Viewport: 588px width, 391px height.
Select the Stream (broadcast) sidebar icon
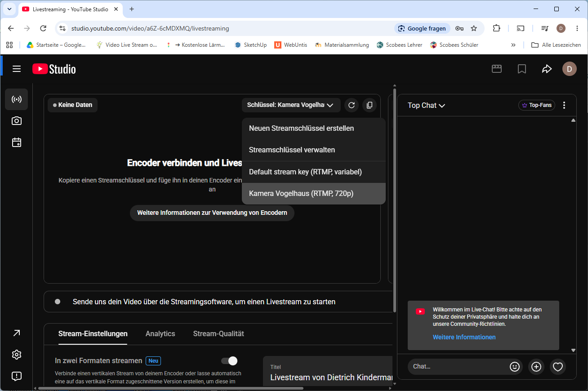click(x=17, y=99)
